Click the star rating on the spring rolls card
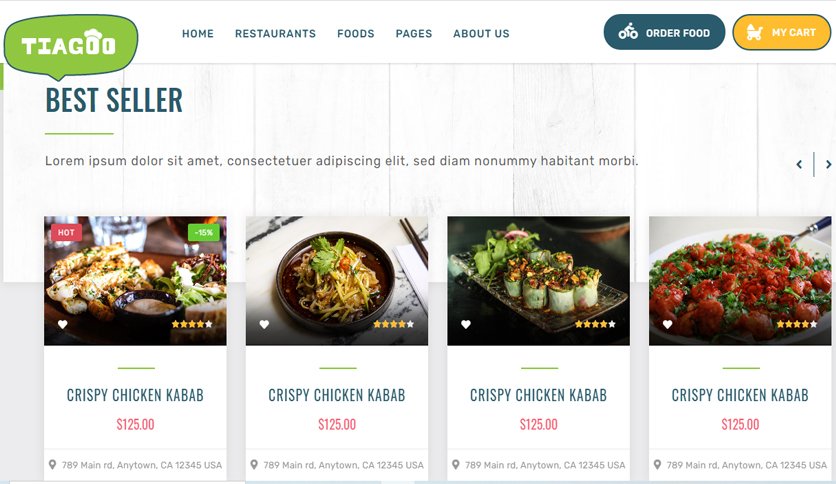Image resolution: width=836 pixels, height=484 pixels. point(595,324)
